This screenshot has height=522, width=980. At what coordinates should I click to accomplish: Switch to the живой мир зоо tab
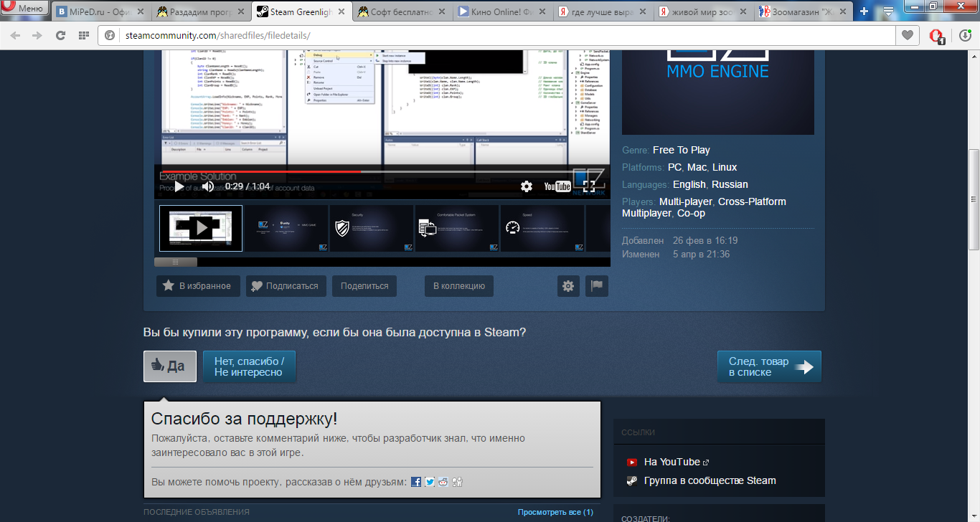pos(705,11)
